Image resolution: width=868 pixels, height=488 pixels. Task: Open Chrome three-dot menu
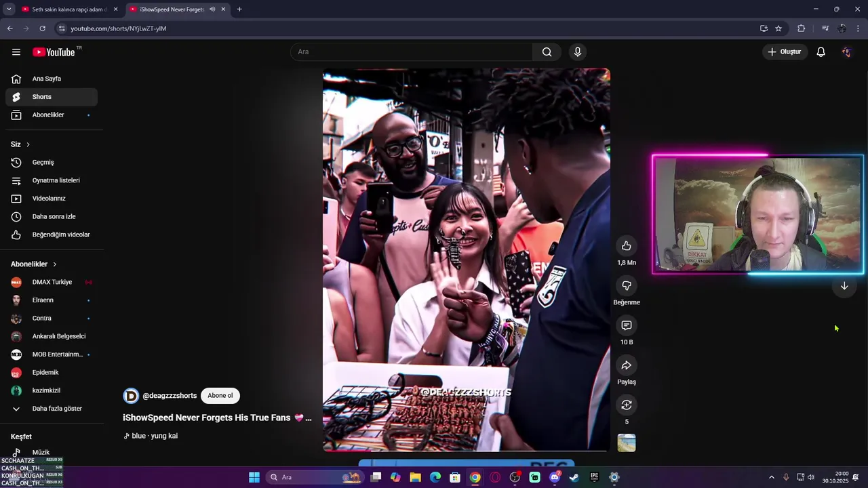click(x=859, y=28)
